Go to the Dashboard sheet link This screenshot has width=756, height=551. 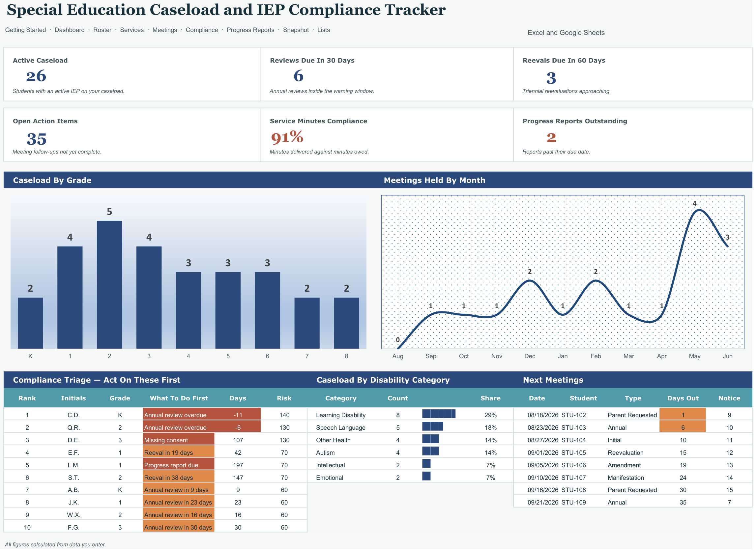(x=70, y=30)
